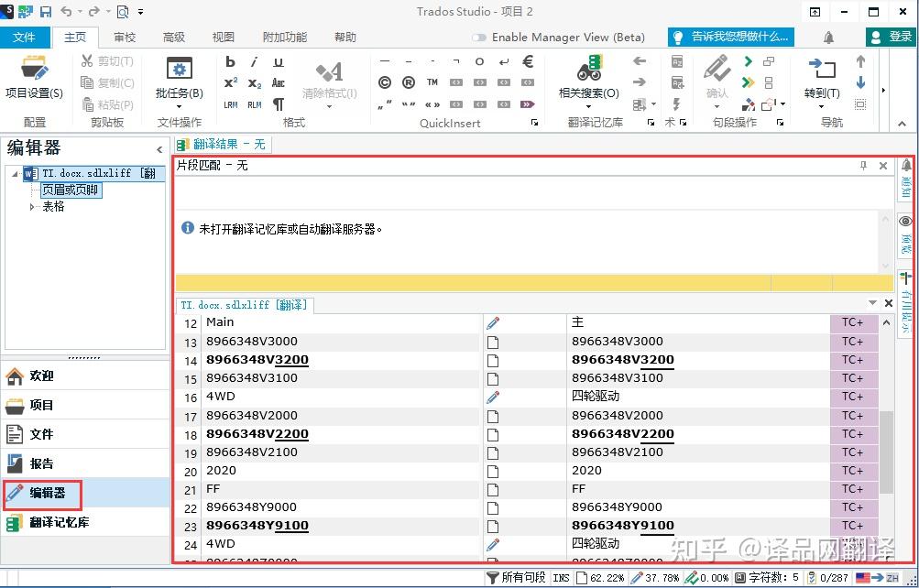Viewport: 919px width, 588px height.
Task: Switch to the 审校 ribbon tab
Action: 124,38
